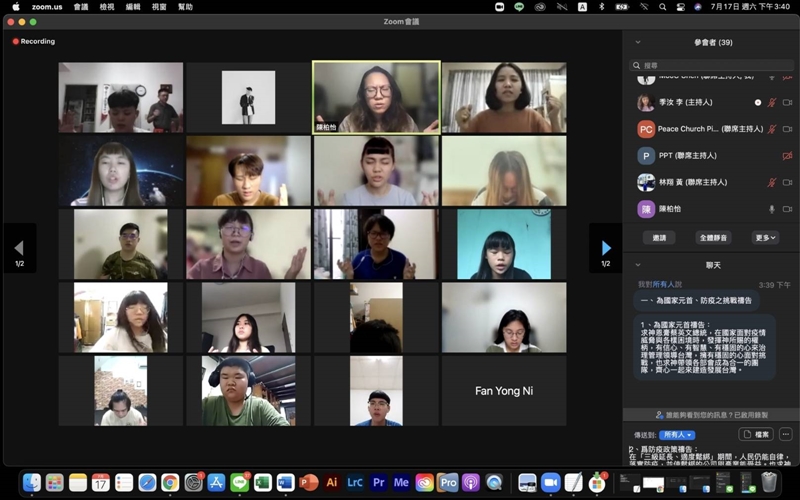The image size is (800, 500).
Task: Go to previous gallery page arrow
Action: [19, 248]
